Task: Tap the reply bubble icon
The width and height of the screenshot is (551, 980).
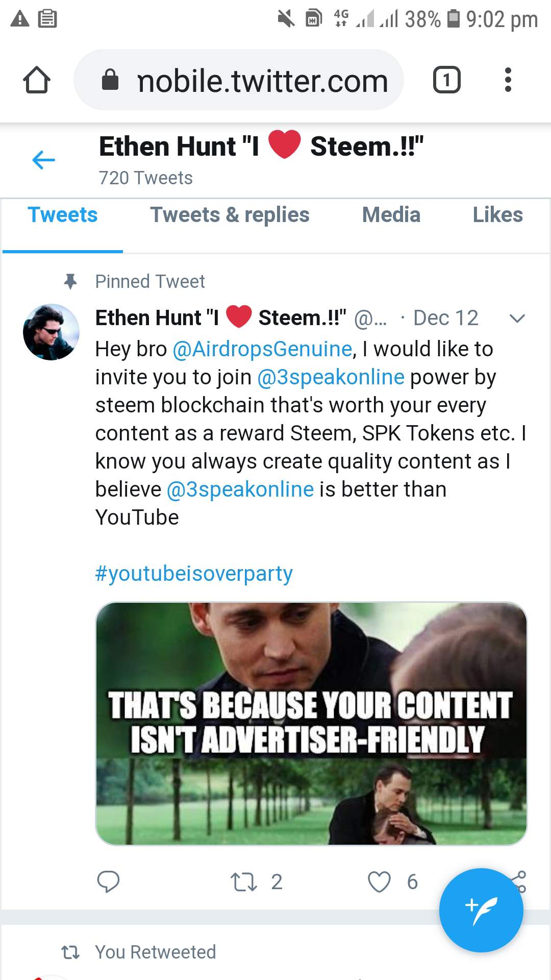Action: (x=108, y=881)
